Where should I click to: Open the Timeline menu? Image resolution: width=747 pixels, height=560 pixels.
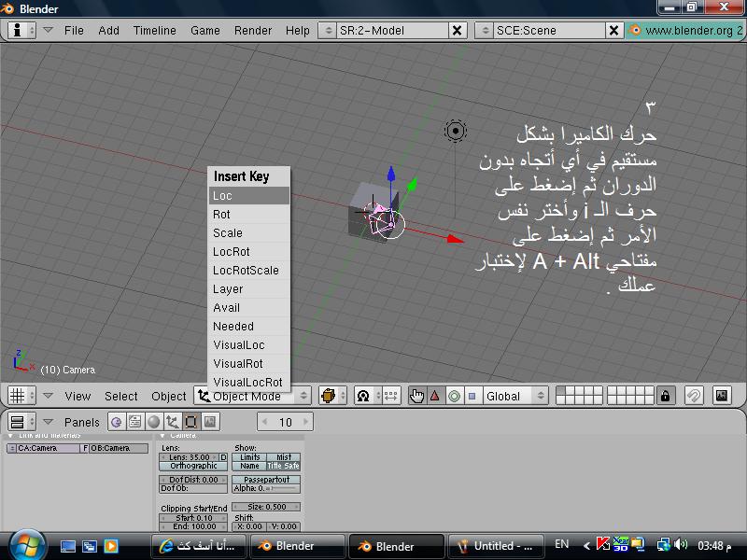click(x=155, y=31)
